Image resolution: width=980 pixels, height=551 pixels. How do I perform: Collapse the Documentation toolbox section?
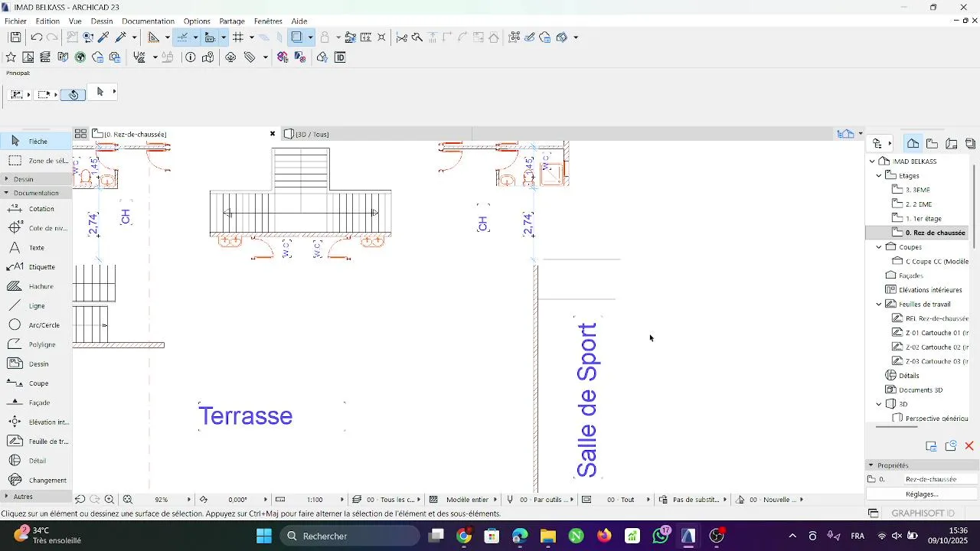pos(7,193)
